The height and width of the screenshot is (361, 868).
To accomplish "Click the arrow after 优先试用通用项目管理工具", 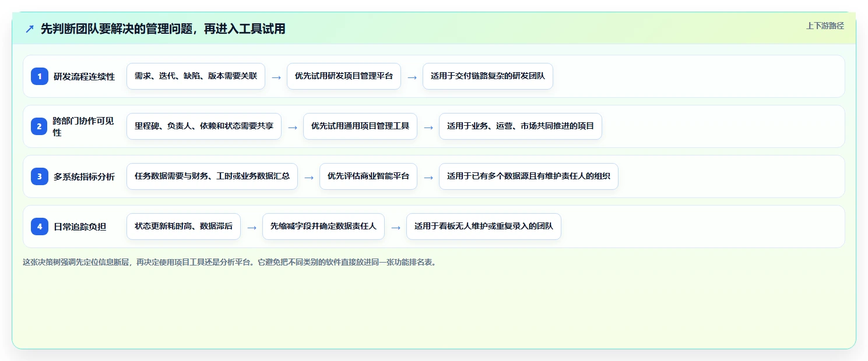I will click(x=428, y=127).
